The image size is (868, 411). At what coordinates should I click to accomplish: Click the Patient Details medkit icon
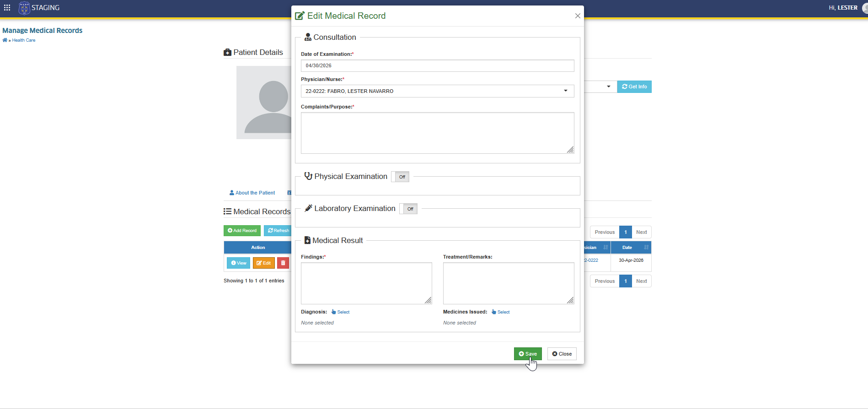(227, 52)
